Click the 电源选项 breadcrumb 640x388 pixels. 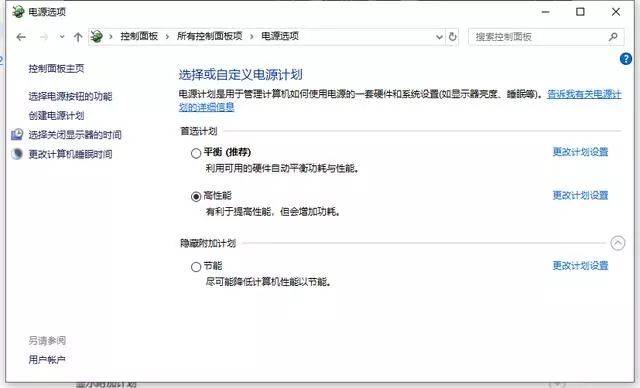tap(280, 36)
